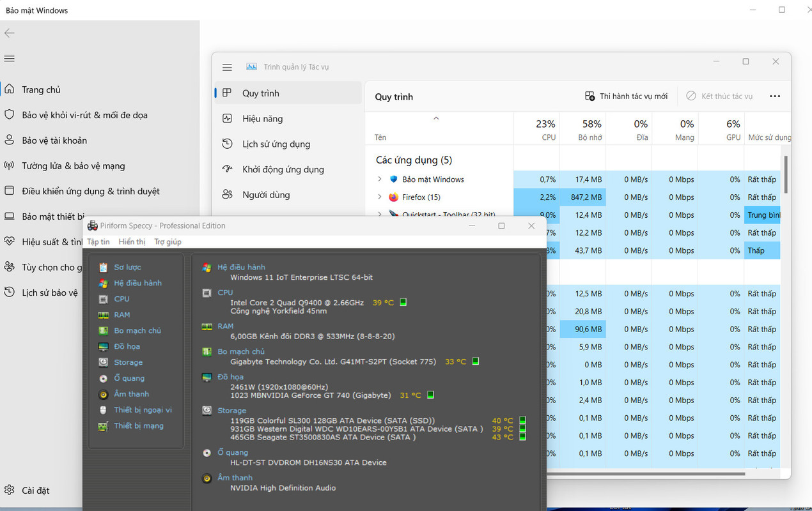Screen dimensions: 812x511
Task: Open Trang chủ in Windows Security
Action: coord(41,90)
